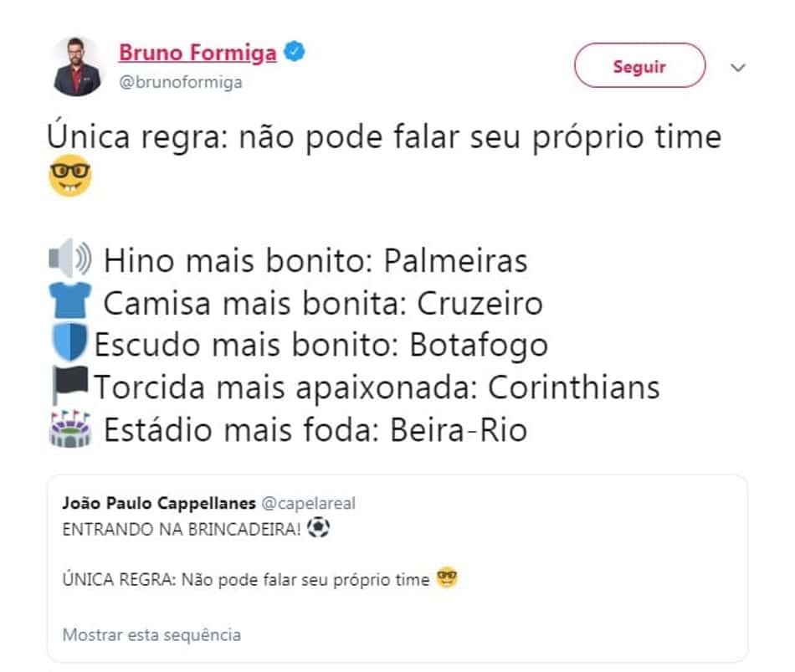Click nerd emoji in the quoted tweet
Image resolution: width=795 pixels, height=672 pixels.
[447, 577]
